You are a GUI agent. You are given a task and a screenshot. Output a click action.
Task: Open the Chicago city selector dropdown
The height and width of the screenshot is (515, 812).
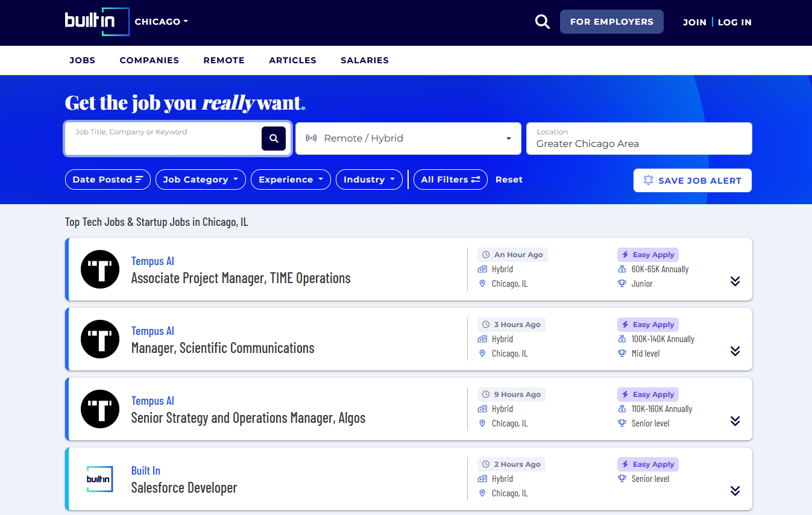[x=162, y=22]
